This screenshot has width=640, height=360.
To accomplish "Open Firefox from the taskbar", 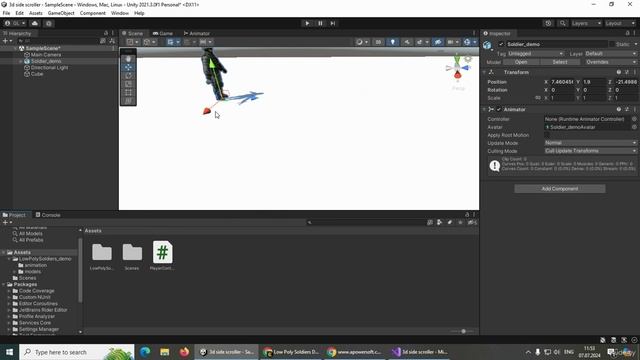I will tap(184, 352).
